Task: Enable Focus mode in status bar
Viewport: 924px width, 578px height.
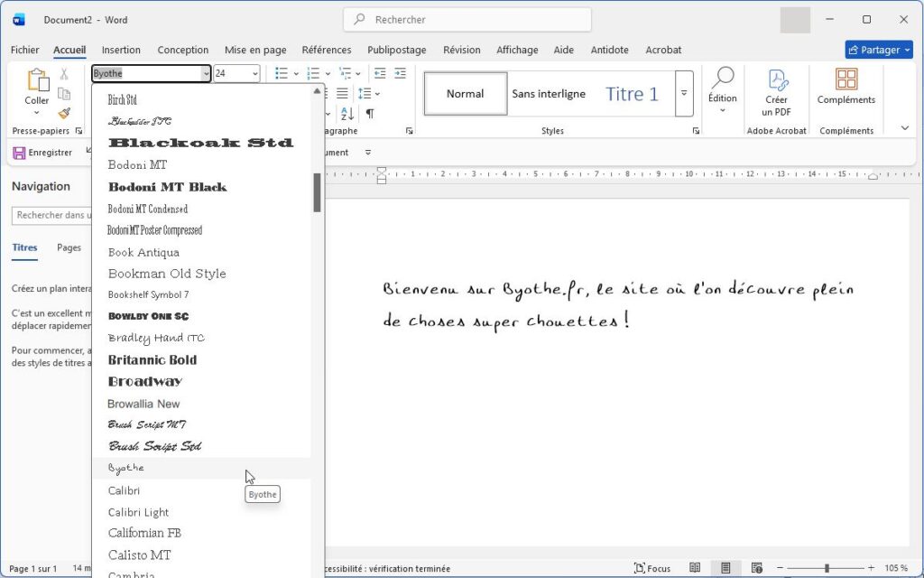Action: pyautogui.click(x=651, y=569)
